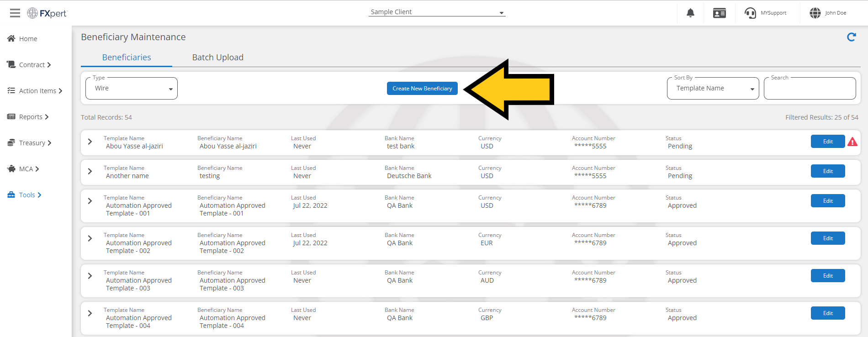Open John Doe globe profile icon

815,13
